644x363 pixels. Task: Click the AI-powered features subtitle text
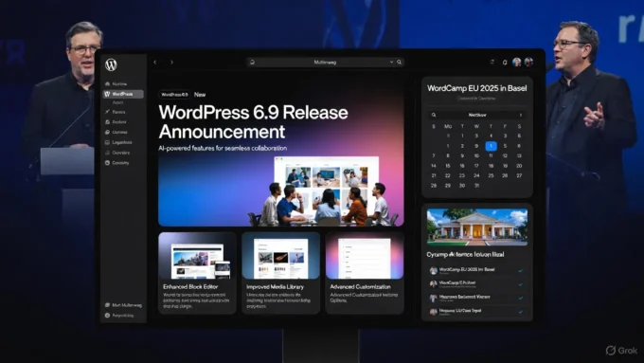point(223,148)
